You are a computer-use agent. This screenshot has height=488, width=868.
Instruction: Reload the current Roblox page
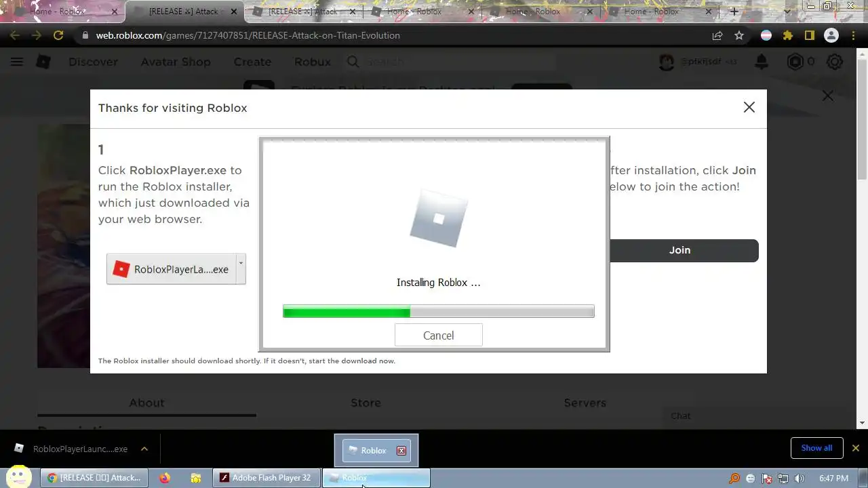tap(58, 35)
